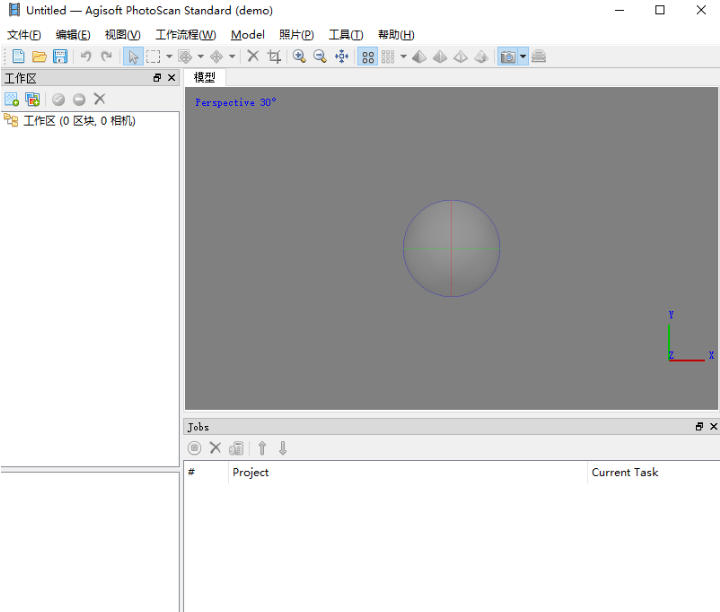Open a project with the folder icon
720x612 pixels.
point(39,57)
